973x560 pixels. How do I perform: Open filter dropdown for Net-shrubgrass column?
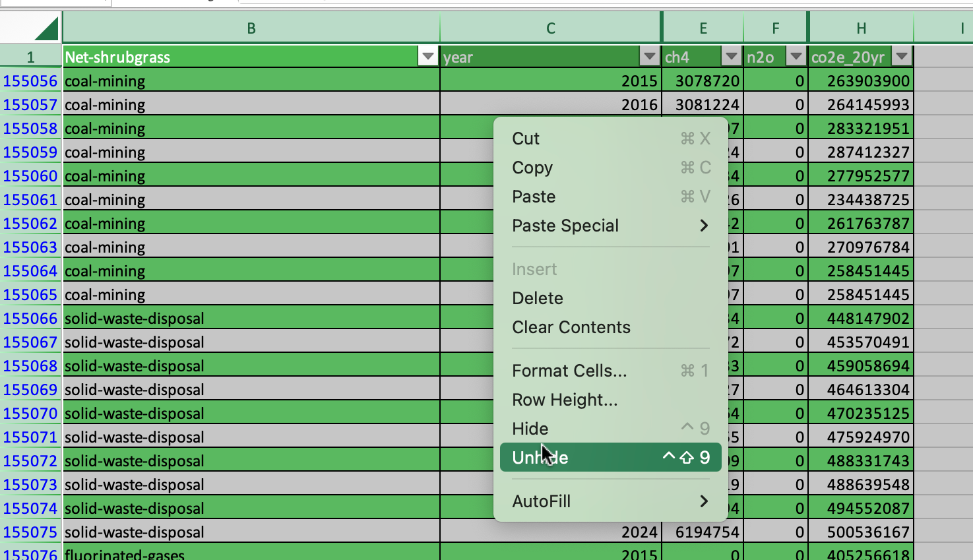[428, 57]
